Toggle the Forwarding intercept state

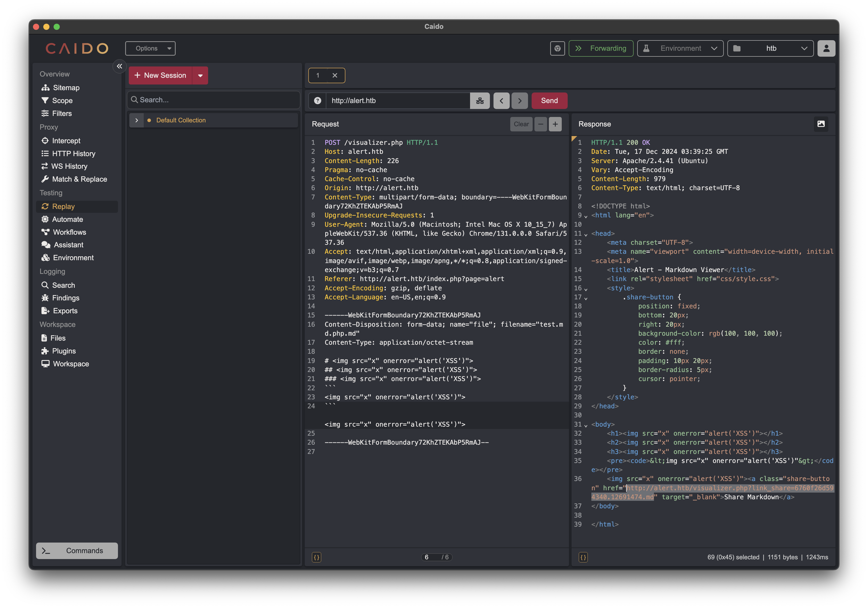click(601, 48)
